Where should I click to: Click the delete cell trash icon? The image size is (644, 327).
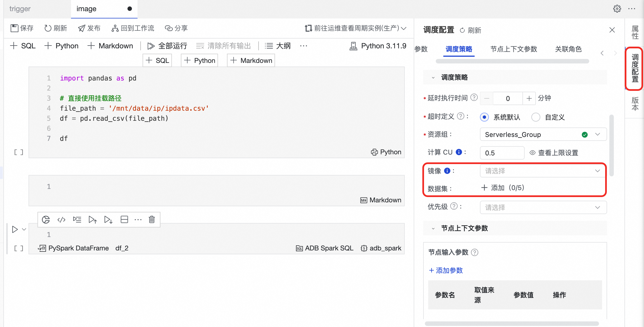point(151,220)
